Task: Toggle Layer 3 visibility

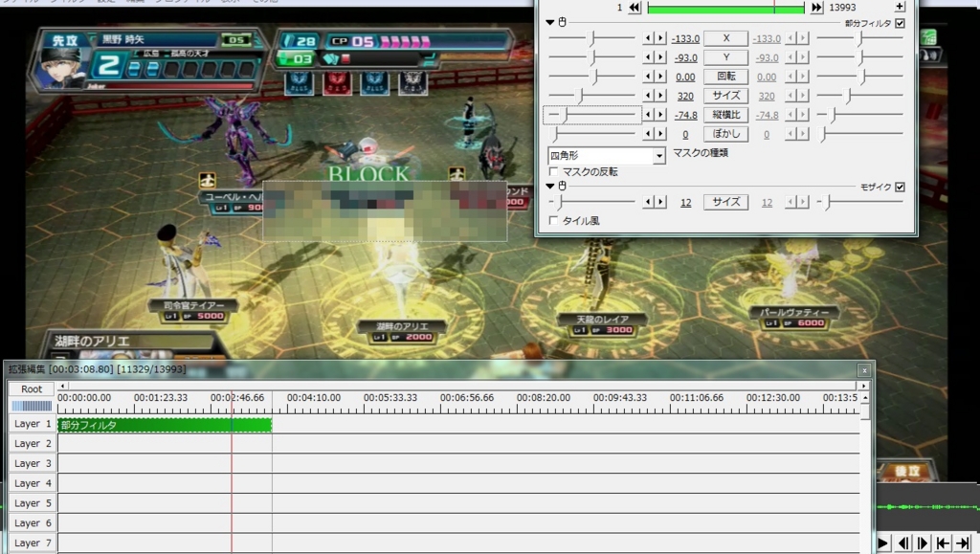Action: tap(32, 463)
